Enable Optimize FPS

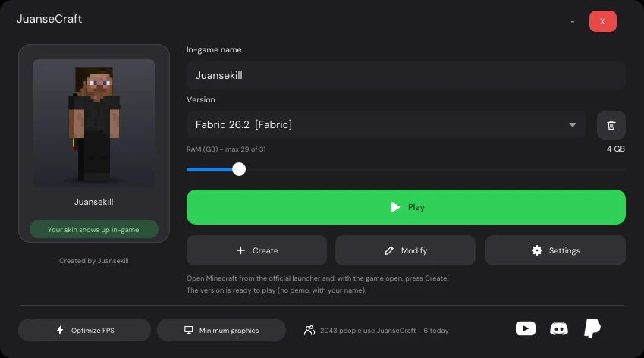point(85,330)
